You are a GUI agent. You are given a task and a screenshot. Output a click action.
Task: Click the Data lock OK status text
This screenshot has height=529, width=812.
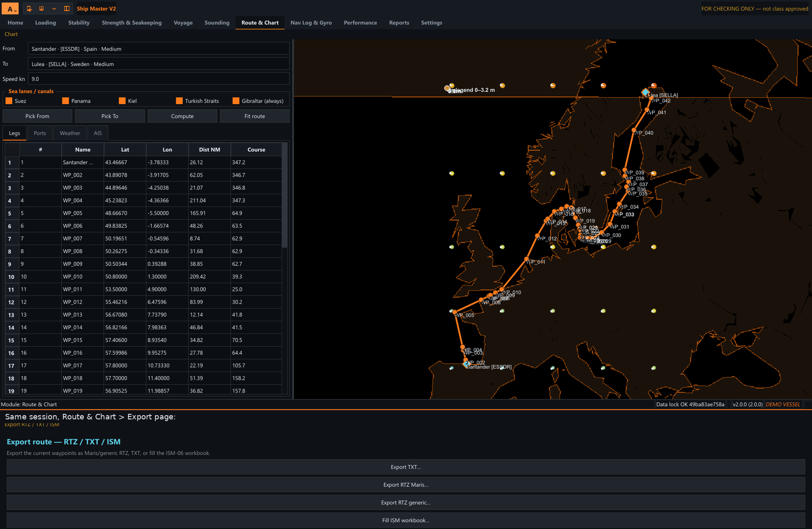click(690, 405)
